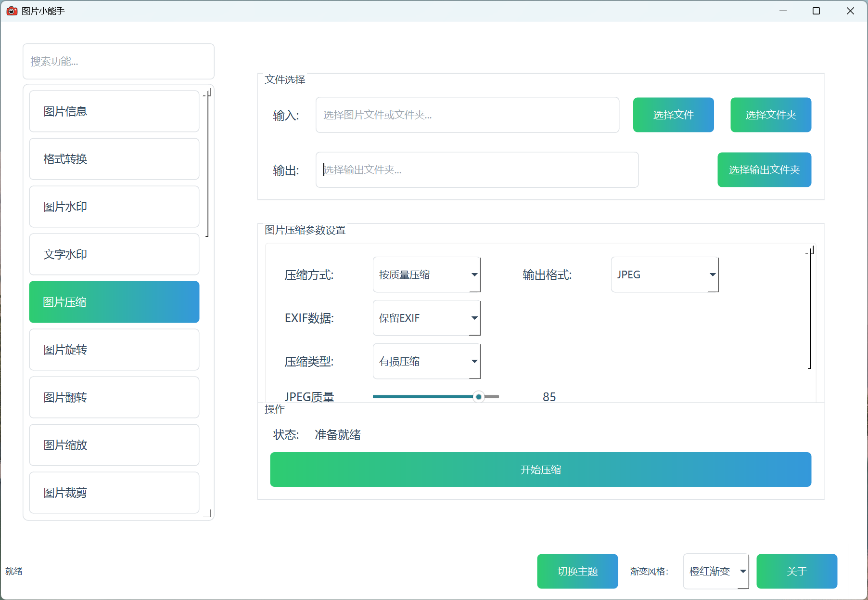Open the EXIF数据 dropdown
The height and width of the screenshot is (600, 868).
click(x=425, y=318)
